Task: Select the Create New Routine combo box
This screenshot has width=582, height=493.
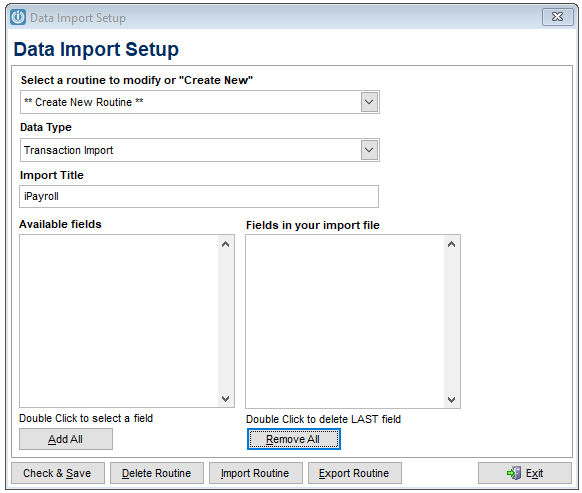Action: (x=200, y=102)
